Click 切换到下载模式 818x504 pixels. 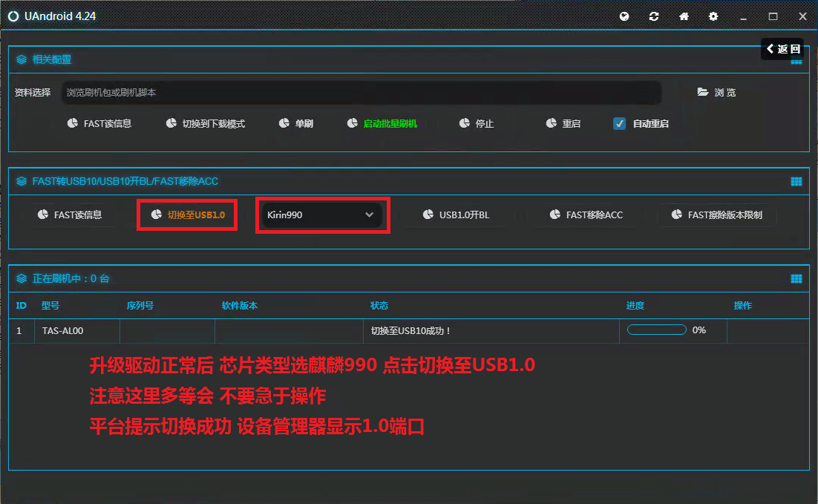click(206, 124)
